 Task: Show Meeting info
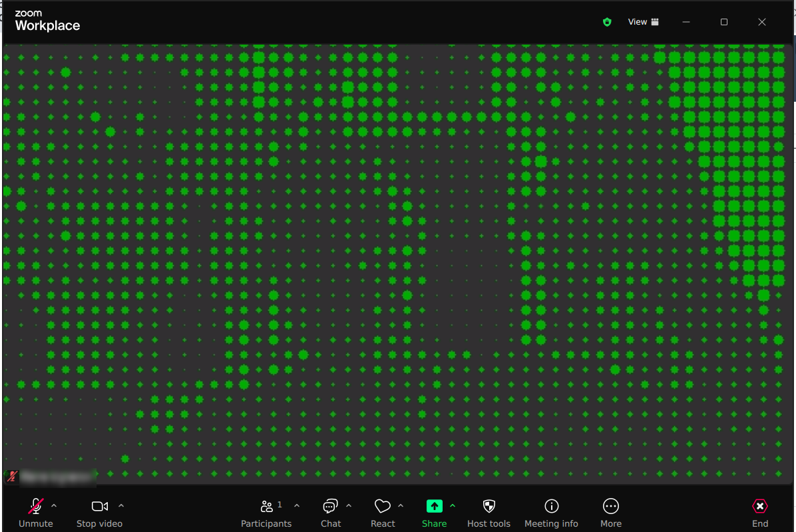click(x=551, y=507)
